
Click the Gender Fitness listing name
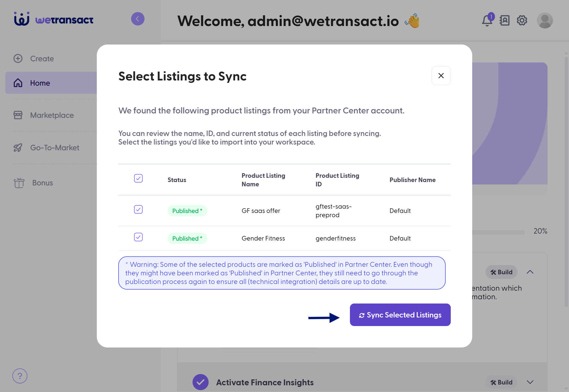tap(263, 238)
